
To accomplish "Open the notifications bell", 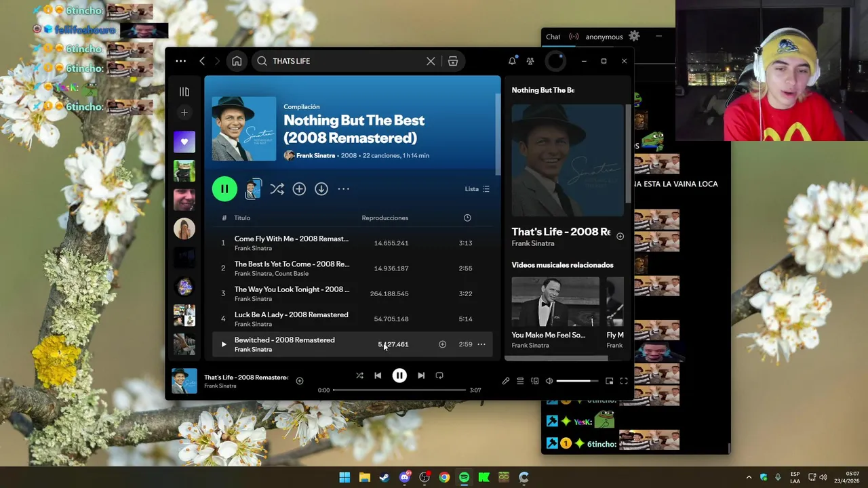I will [512, 61].
